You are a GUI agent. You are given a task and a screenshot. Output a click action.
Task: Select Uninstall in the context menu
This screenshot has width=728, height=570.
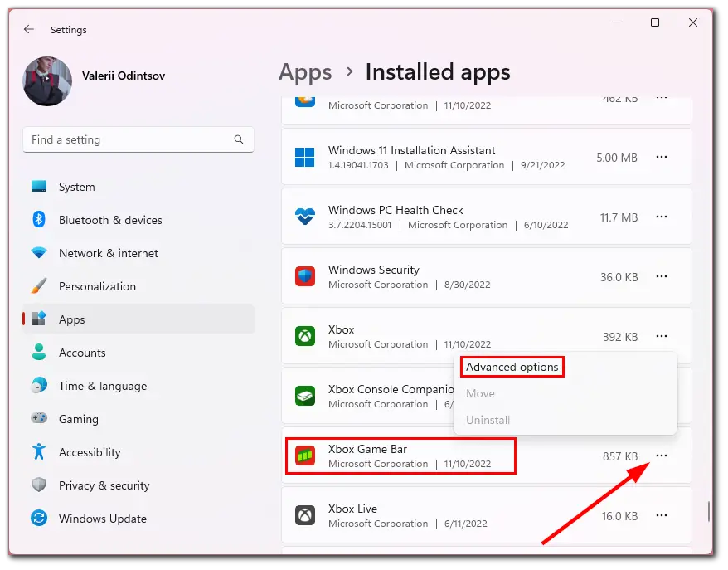488,420
